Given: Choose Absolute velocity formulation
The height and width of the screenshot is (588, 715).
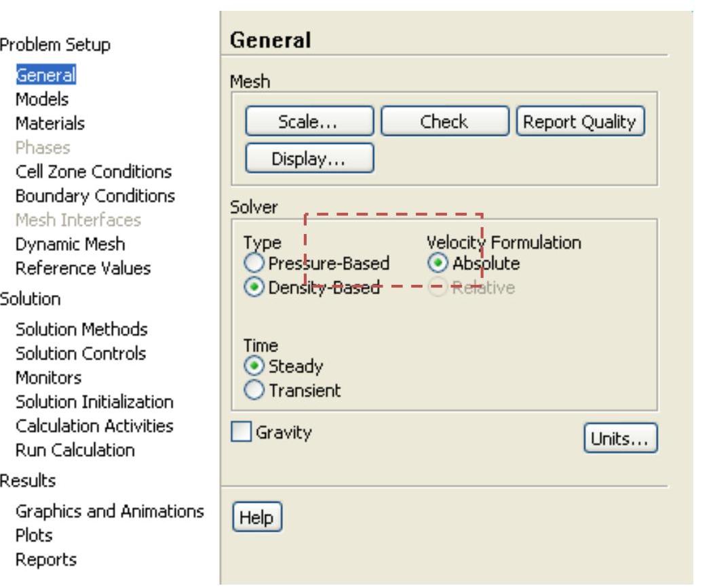Looking at the screenshot, I should click(438, 263).
